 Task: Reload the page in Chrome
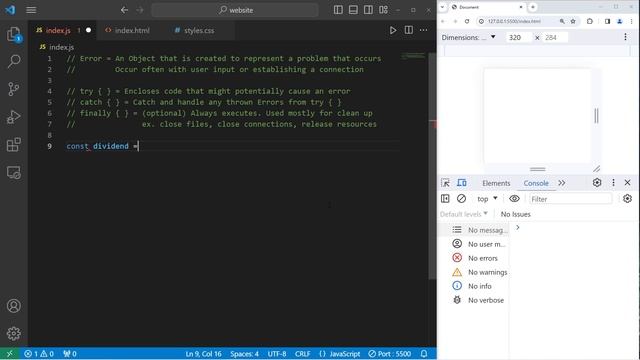click(467, 21)
